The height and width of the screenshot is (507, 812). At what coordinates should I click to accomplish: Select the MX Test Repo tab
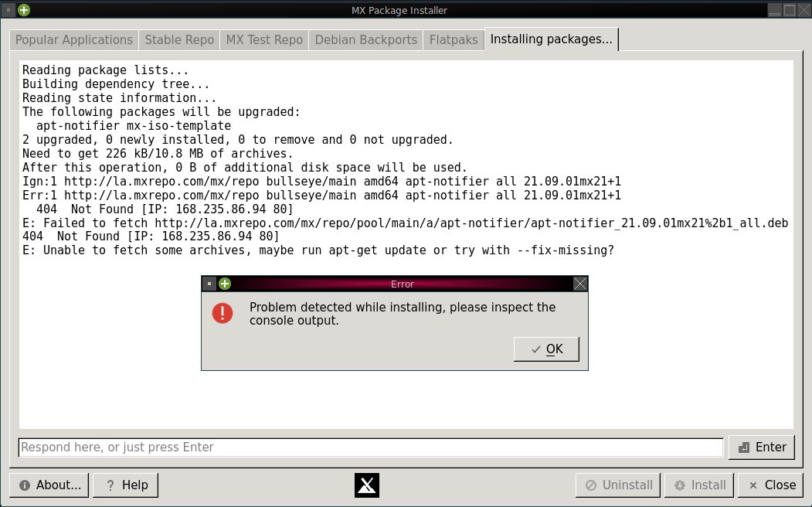(264, 40)
